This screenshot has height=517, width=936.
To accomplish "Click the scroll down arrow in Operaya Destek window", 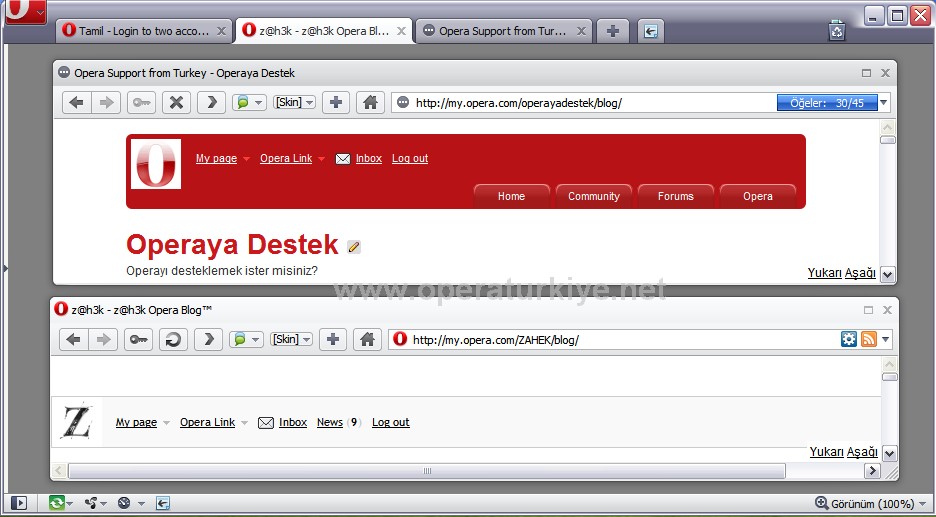I will (x=888, y=275).
